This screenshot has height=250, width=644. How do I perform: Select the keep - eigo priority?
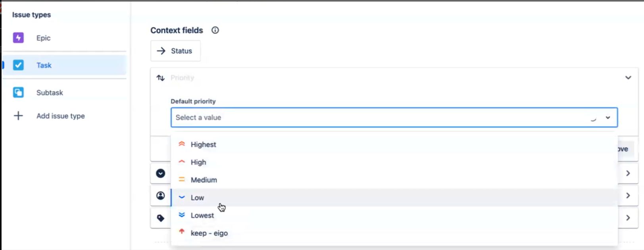209,233
